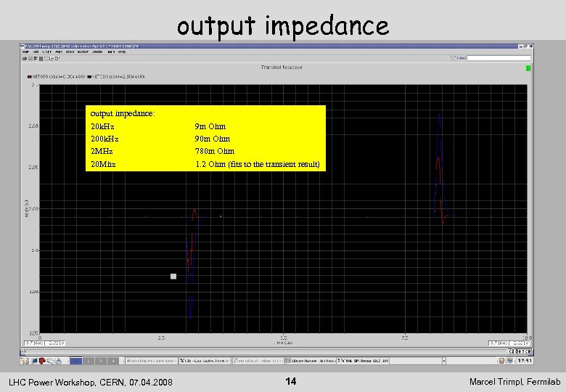Open the second menu in the waveform menu bar

(36, 52)
